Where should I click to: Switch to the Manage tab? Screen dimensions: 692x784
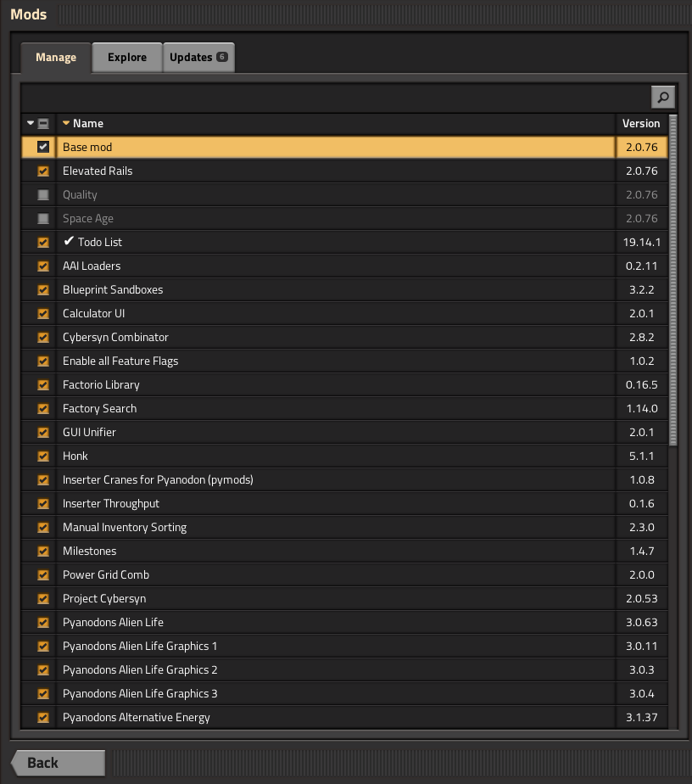[x=56, y=58]
